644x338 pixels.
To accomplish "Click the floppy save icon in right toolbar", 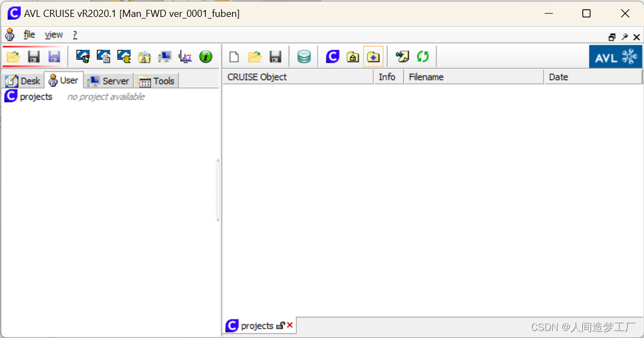I will click(x=275, y=57).
